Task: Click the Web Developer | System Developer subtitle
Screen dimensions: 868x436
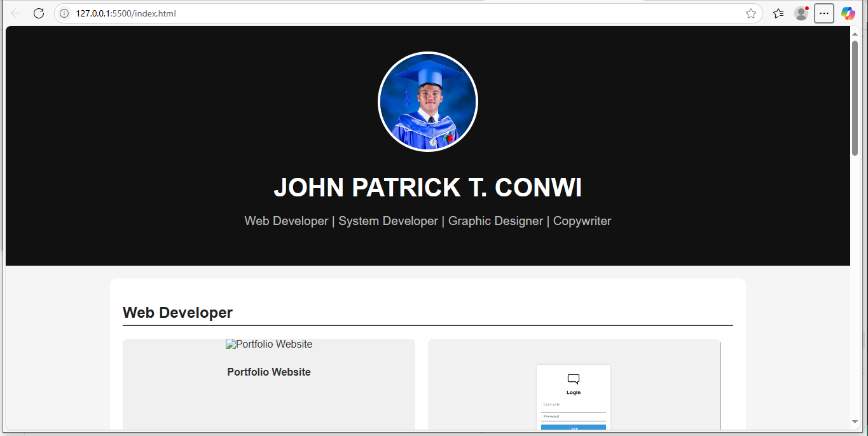Action: 428,221
